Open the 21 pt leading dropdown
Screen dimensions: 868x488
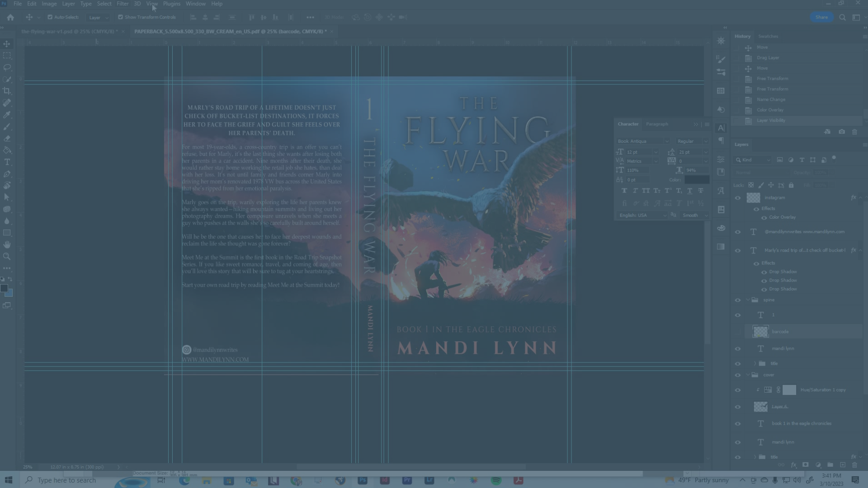click(x=706, y=152)
